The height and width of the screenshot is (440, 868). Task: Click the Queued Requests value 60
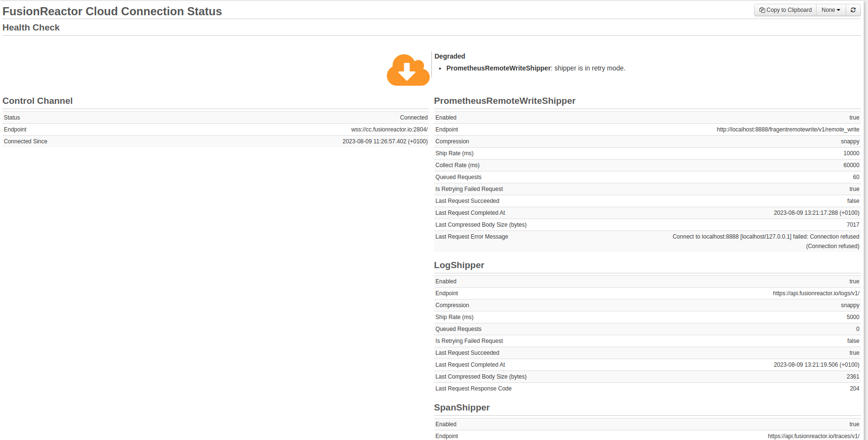[x=856, y=177]
